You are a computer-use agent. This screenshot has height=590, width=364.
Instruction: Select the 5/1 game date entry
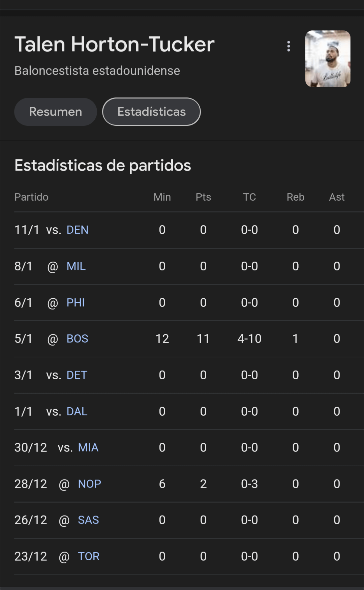23,339
